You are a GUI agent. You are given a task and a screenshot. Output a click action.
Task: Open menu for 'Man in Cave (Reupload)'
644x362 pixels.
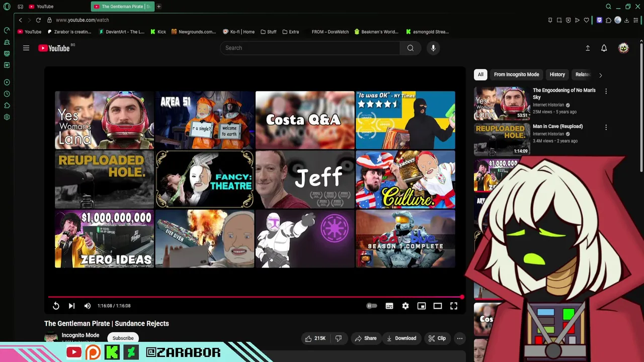tap(606, 128)
